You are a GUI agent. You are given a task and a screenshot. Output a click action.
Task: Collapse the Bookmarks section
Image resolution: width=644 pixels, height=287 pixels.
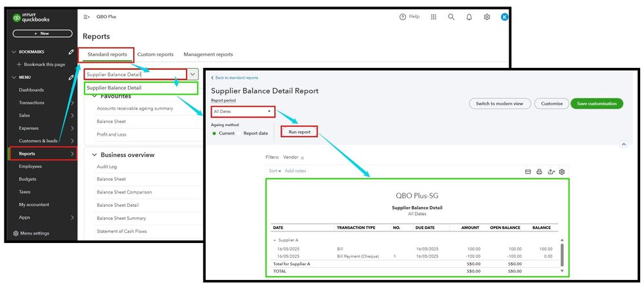pos(14,52)
